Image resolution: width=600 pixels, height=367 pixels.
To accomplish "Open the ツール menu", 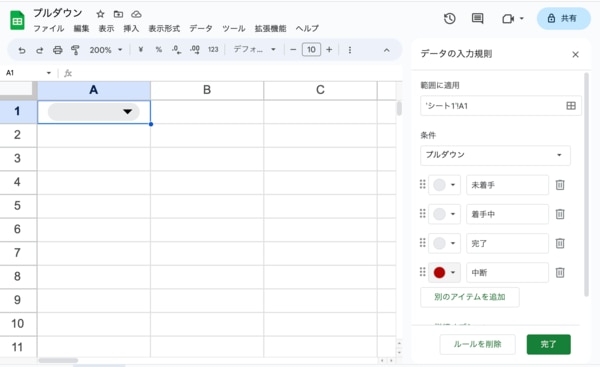I will (233, 29).
